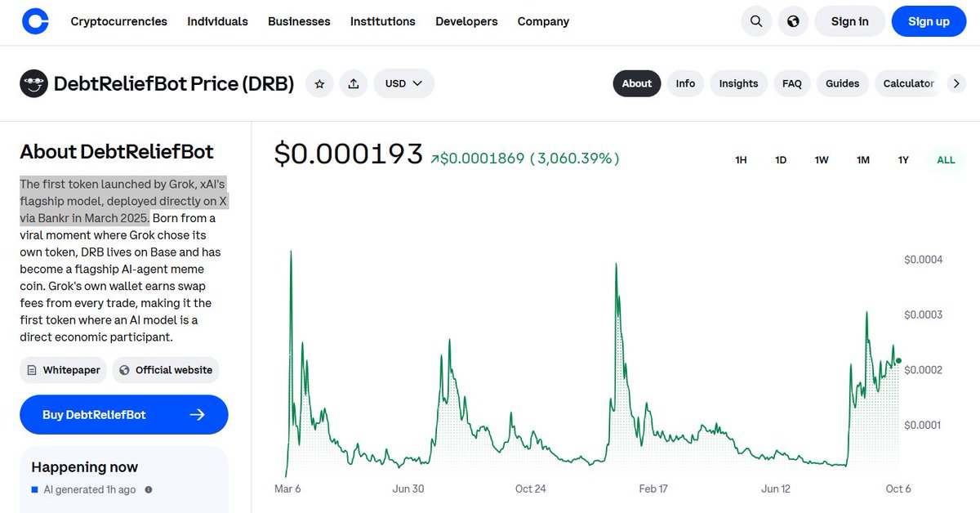Expand more section tabs with right chevron
The height and width of the screenshot is (513, 980).
tap(956, 83)
